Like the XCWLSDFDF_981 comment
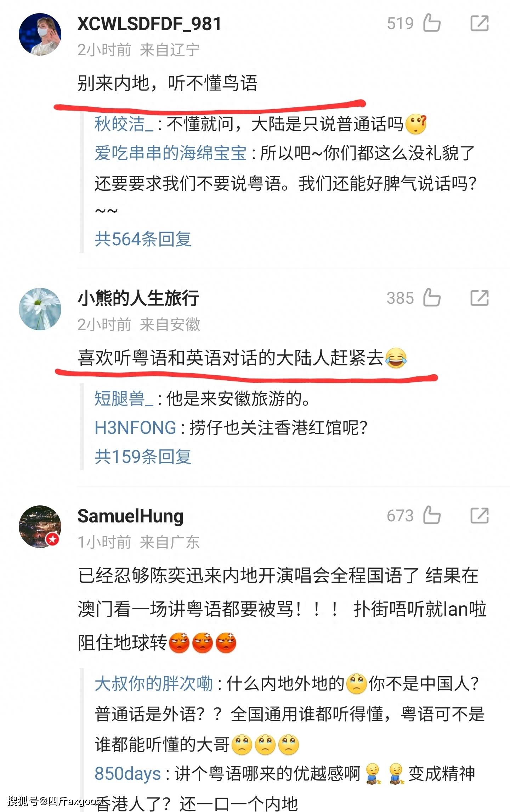The height and width of the screenshot is (812, 510). click(432, 23)
